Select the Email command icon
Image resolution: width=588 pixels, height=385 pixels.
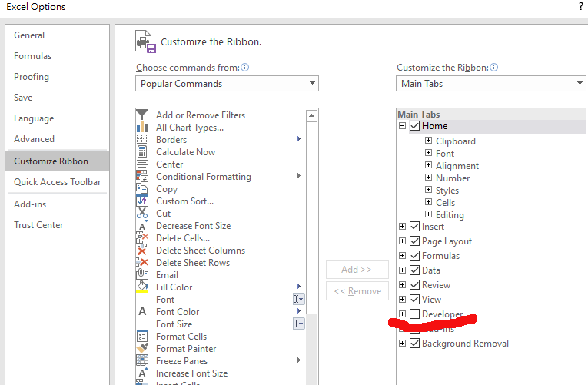[x=142, y=275]
